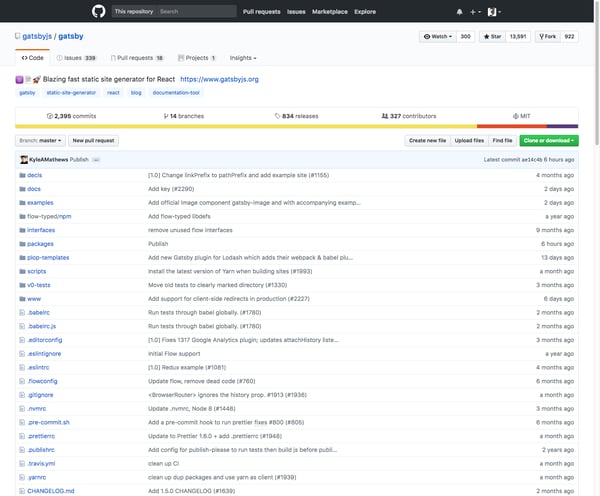Viewport: 600px width, 496px height.
Task: Fork the gatsby repository
Action: pyautogui.click(x=548, y=36)
